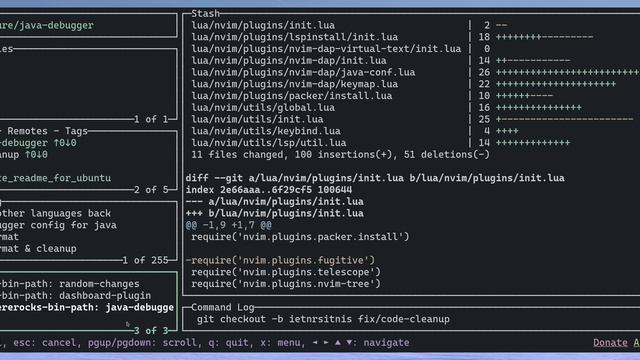
Task: Click the nvim-dap/java-conf.lua file row
Action: click(303, 73)
